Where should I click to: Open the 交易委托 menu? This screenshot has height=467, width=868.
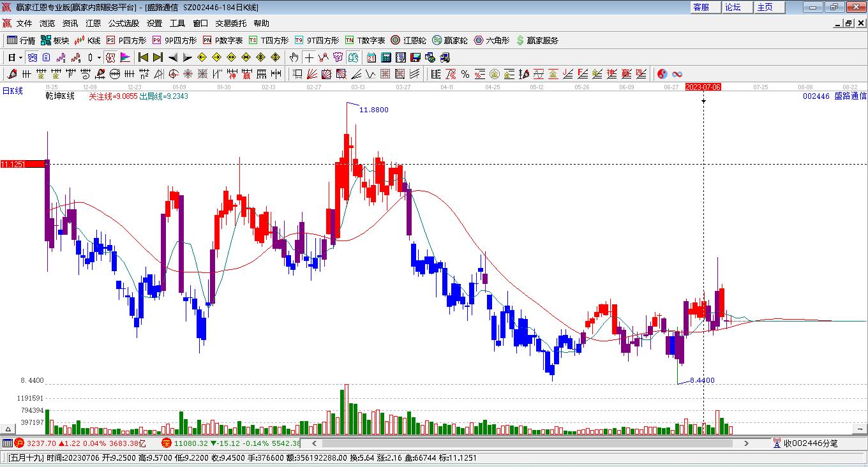coord(230,24)
